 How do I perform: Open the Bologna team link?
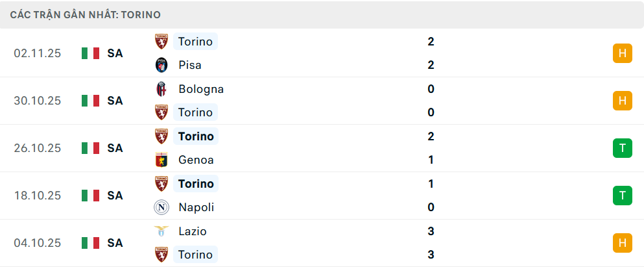click(200, 89)
